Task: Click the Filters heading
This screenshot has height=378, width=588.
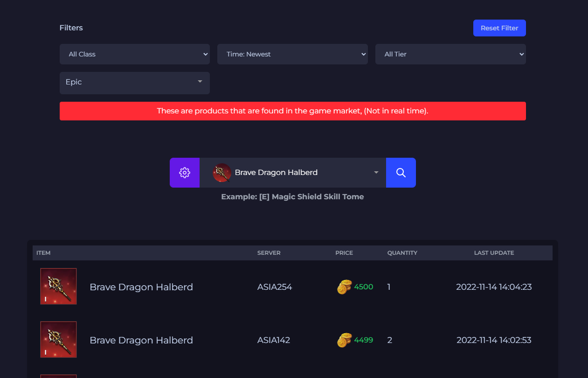Action: click(71, 28)
